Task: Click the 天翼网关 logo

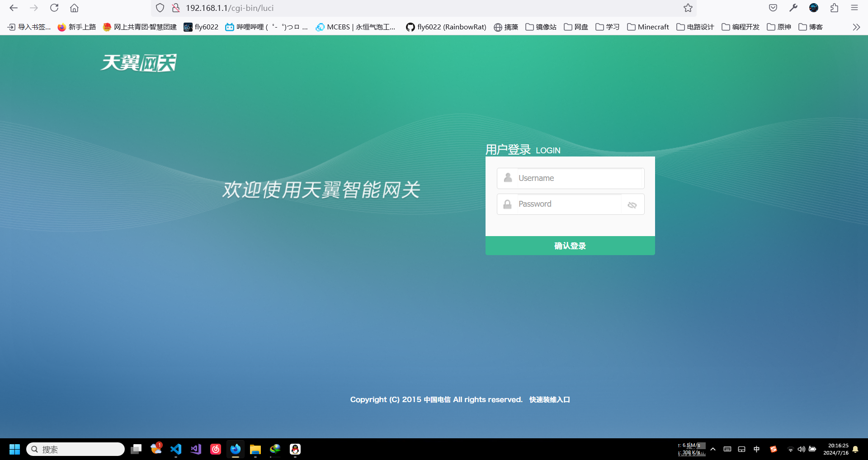Action: (138, 62)
